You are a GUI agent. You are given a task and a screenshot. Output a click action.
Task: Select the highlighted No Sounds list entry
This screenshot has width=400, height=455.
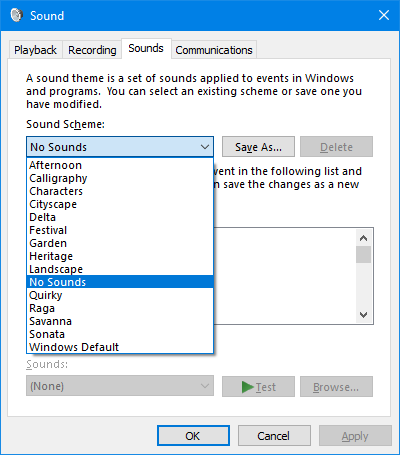coord(120,282)
